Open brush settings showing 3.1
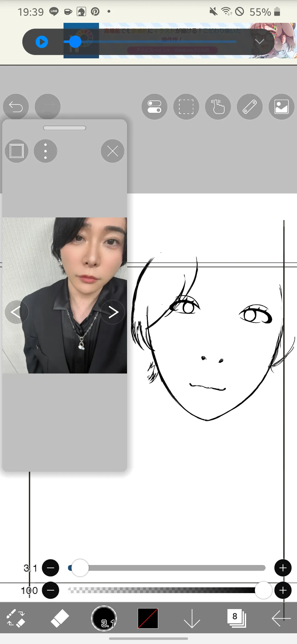The width and height of the screenshot is (297, 644). (x=104, y=618)
